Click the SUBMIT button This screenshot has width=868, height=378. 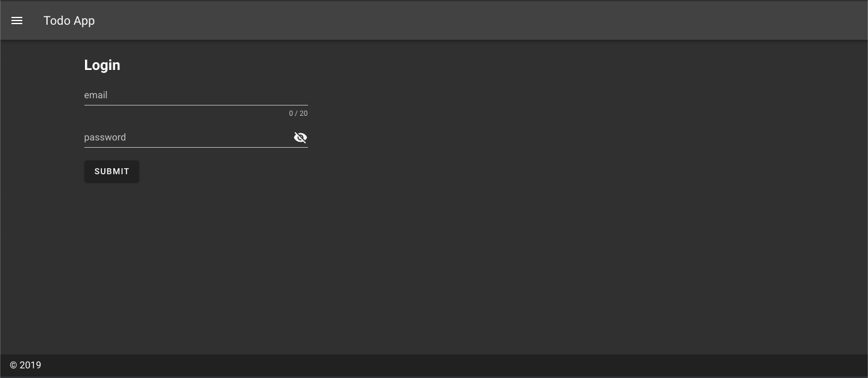(112, 171)
